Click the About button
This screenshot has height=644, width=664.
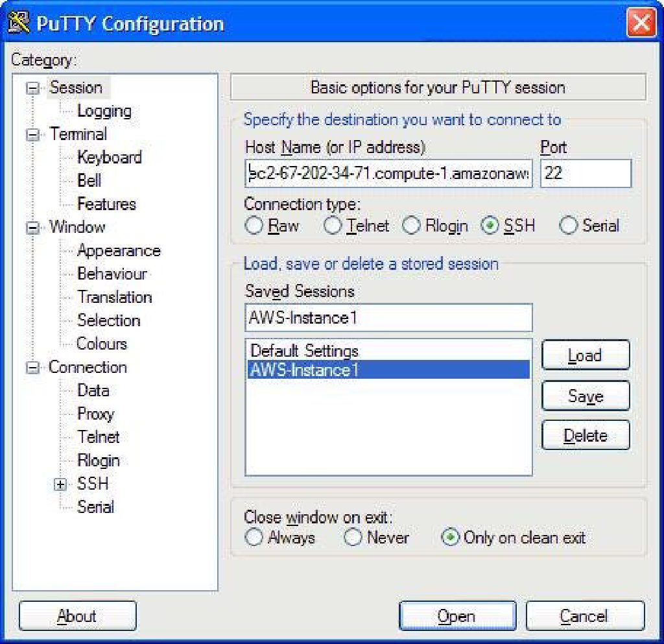click(77, 616)
